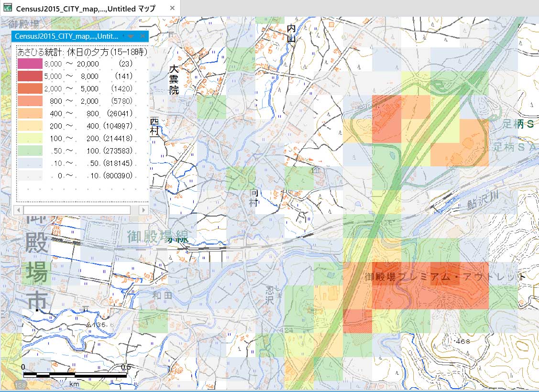Select the 8,000～20,000 magenta legend swatch
The height and width of the screenshot is (392, 539).
[30, 64]
